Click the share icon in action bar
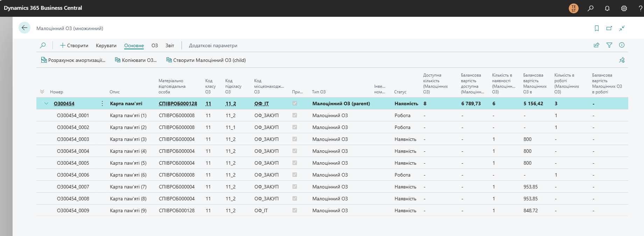The width and height of the screenshot is (644, 236). (597, 45)
